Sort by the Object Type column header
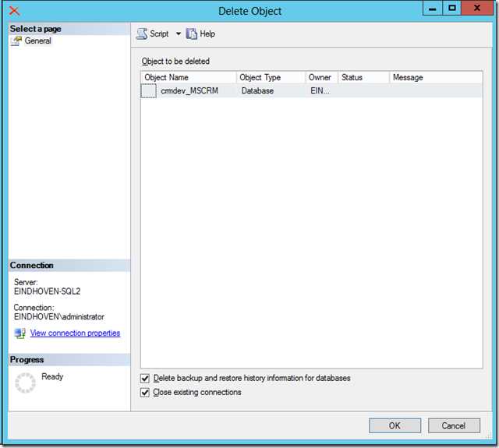The width and height of the screenshot is (499, 448). pos(271,77)
